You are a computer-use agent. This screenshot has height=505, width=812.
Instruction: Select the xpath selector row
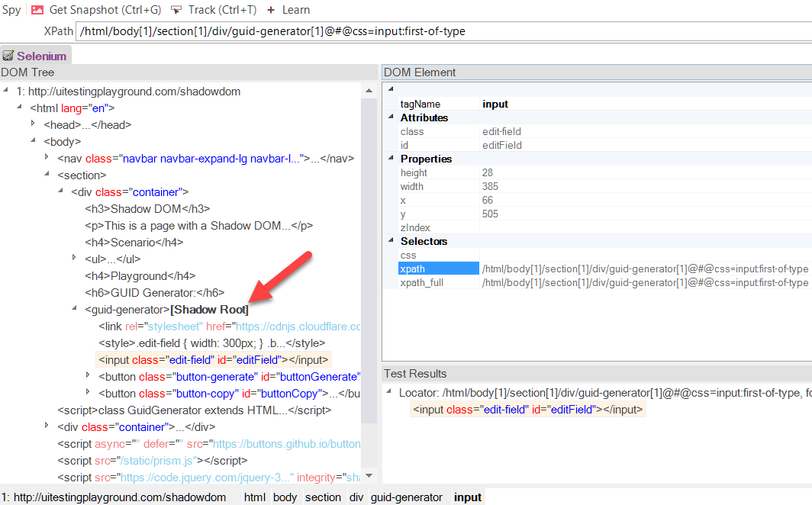click(x=438, y=269)
